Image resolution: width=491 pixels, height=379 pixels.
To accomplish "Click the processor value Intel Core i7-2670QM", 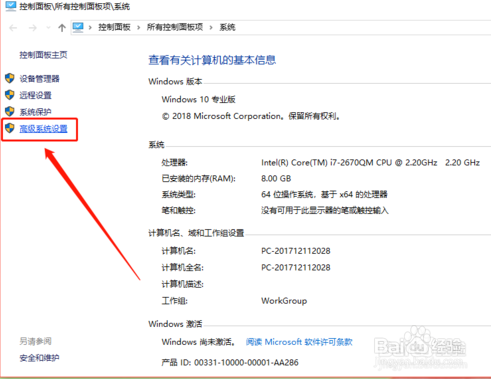I will (x=370, y=163).
